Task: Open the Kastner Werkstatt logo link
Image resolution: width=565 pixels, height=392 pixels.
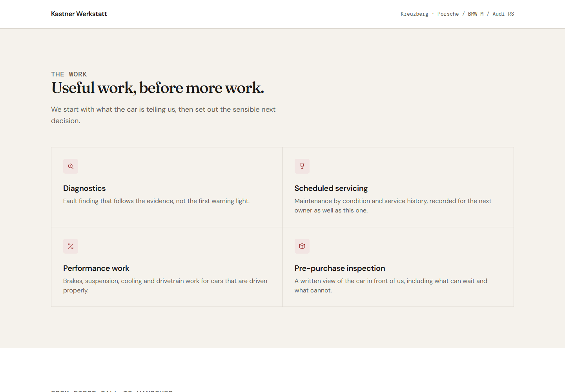Action: click(x=79, y=14)
